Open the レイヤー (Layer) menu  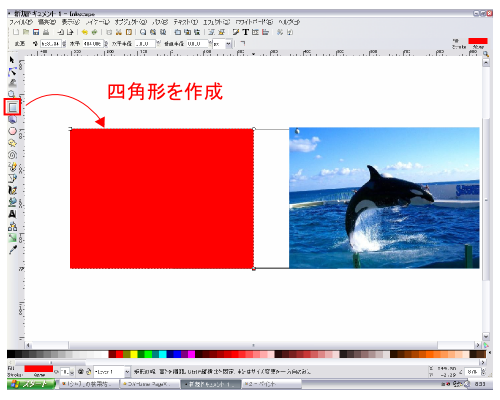point(97,22)
